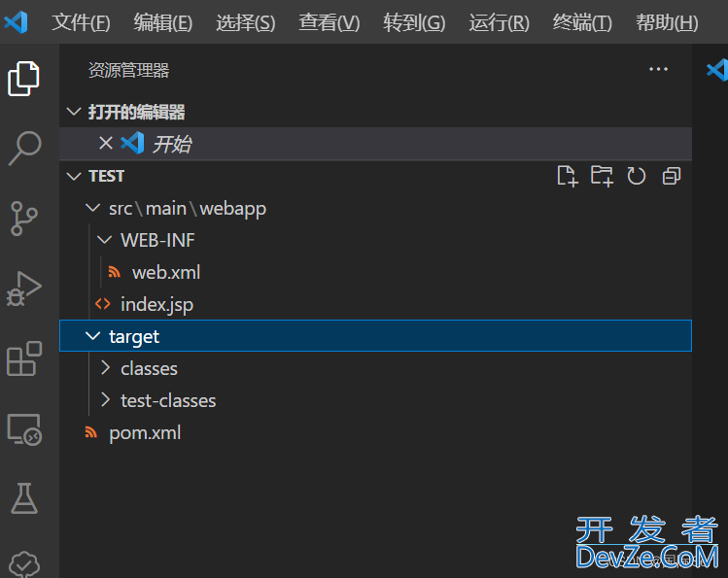Expand the classes folder
This screenshot has height=578, width=728.
pos(105,368)
